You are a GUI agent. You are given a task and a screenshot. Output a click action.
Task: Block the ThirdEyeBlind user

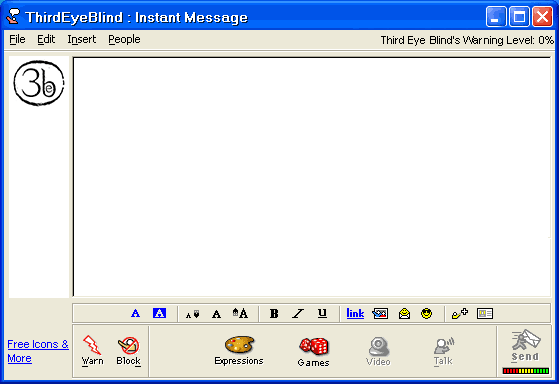pyautogui.click(x=129, y=351)
